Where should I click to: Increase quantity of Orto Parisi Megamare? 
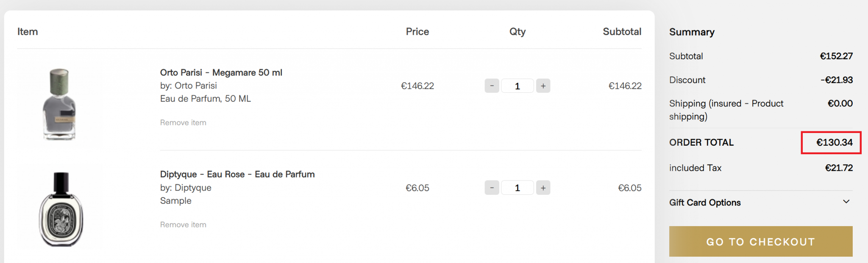(543, 86)
